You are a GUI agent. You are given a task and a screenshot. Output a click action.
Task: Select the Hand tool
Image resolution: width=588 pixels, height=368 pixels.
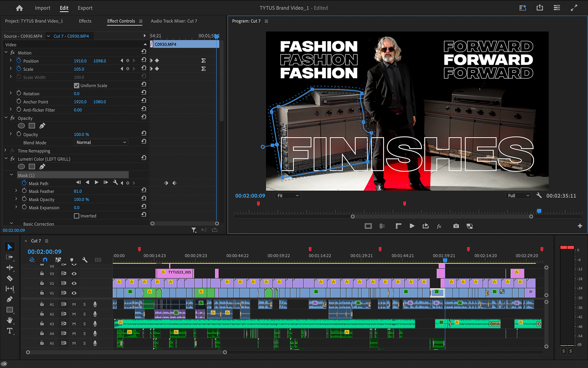9,320
